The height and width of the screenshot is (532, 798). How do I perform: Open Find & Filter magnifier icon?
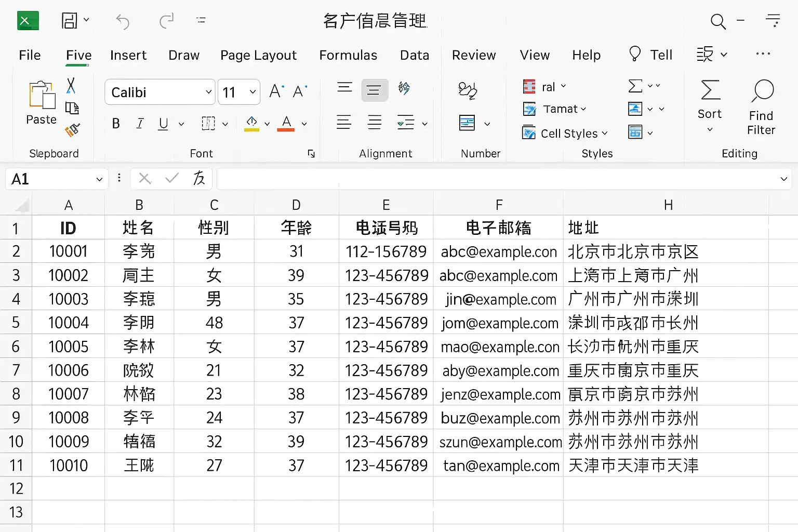point(762,91)
